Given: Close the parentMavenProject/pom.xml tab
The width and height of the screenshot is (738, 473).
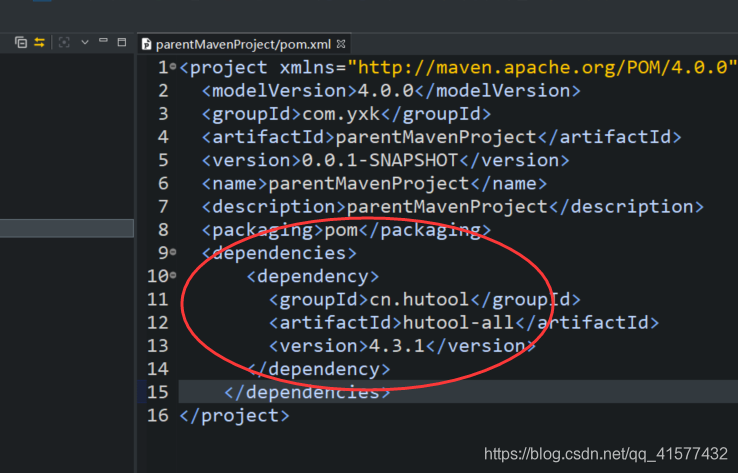Looking at the screenshot, I should coord(341,44).
